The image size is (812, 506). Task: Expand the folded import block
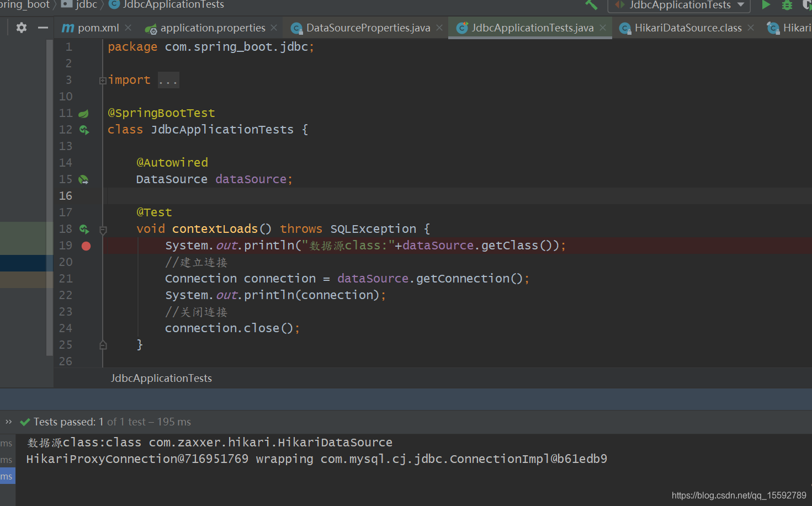click(103, 81)
